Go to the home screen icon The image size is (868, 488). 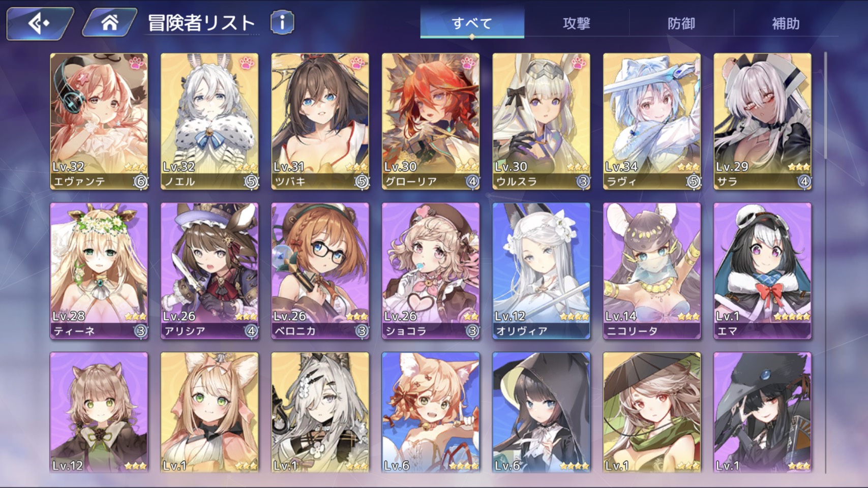click(x=110, y=22)
